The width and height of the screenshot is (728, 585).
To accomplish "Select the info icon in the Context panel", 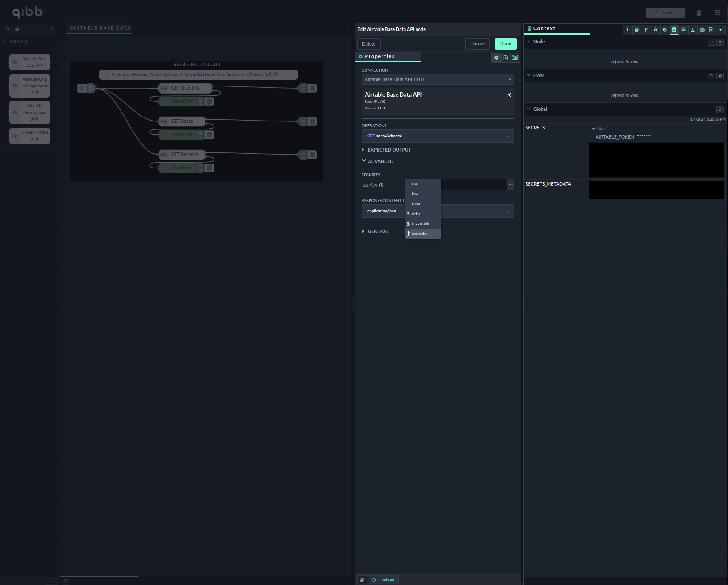I will pos(627,30).
